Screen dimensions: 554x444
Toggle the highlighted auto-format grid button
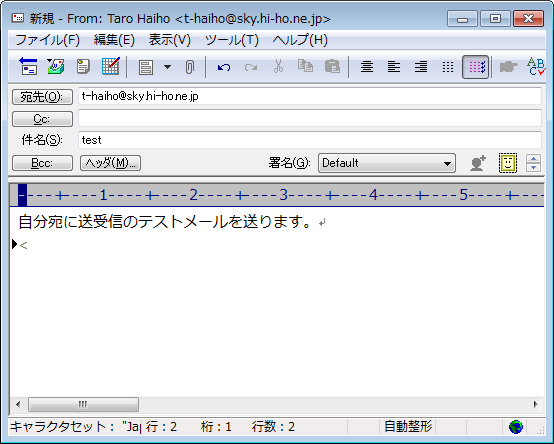coord(476,66)
